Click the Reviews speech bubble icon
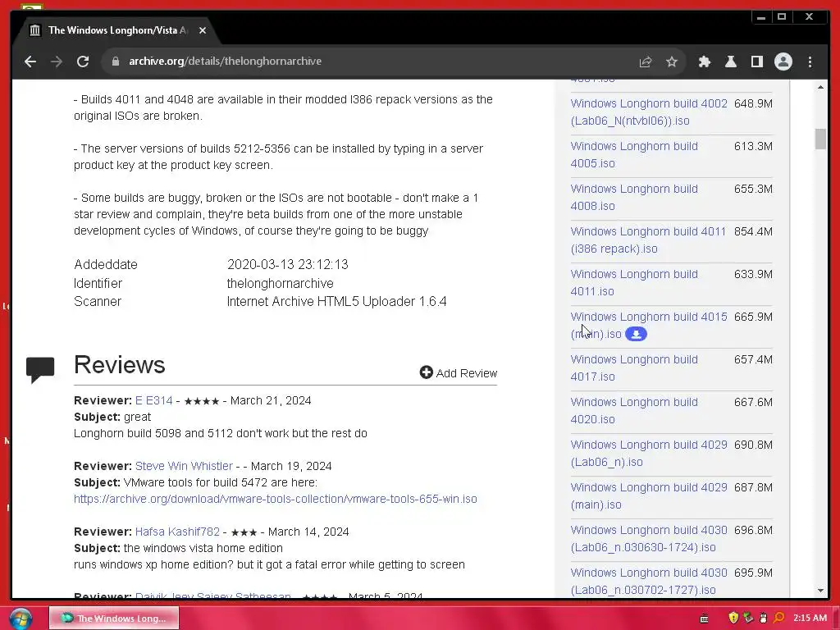The width and height of the screenshot is (840, 630). pyautogui.click(x=40, y=369)
